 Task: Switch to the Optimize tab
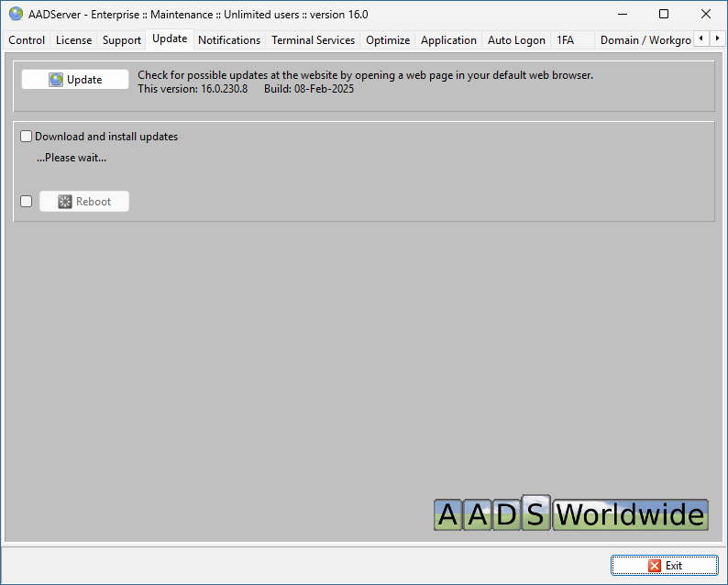click(x=388, y=40)
